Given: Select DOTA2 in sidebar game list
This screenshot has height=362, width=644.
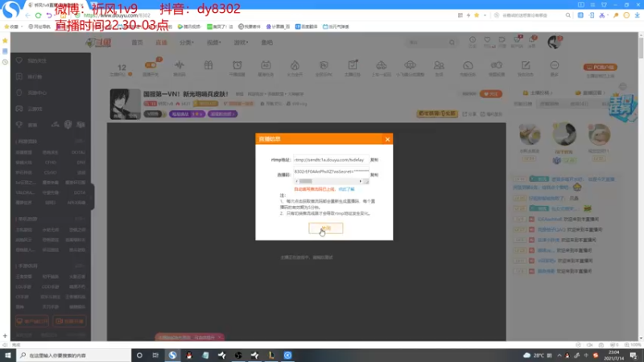Looking at the screenshot, I should click(78, 152).
